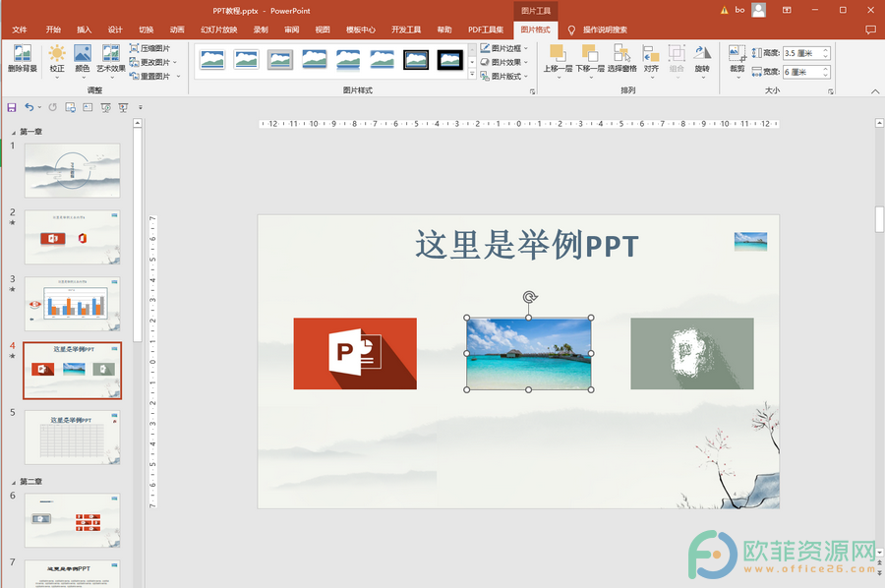This screenshot has height=588, width=885.
Task: Select slide 3 thumbnail with the bar chart
Action: pyautogui.click(x=72, y=304)
